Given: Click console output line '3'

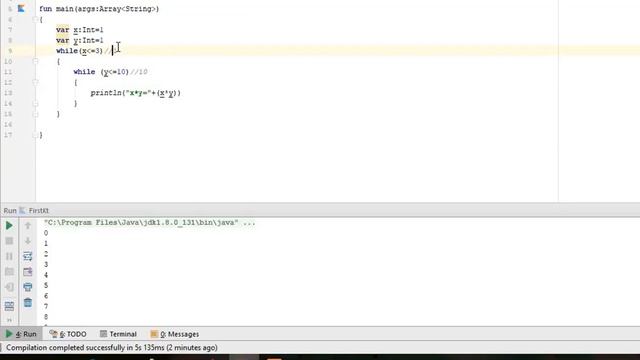Looking at the screenshot, I should (46, 264).
